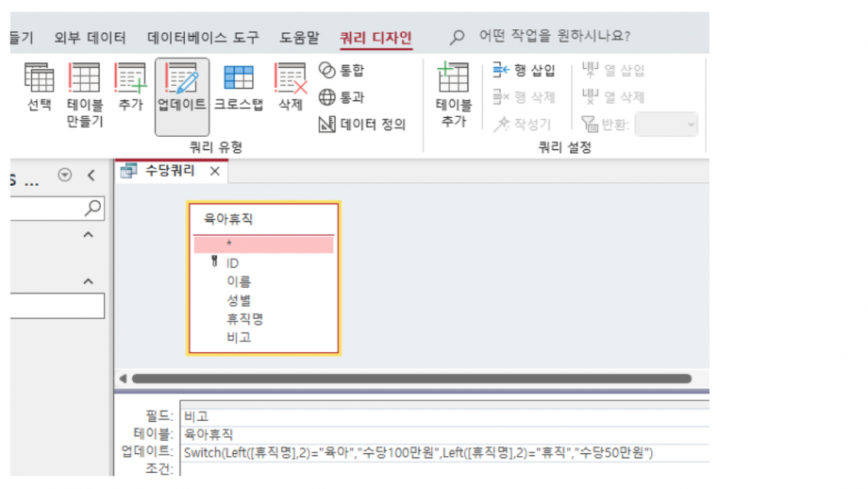Click the horizontal scrollbar left arrow
This screenshot has height=489, width=868.
123,379
